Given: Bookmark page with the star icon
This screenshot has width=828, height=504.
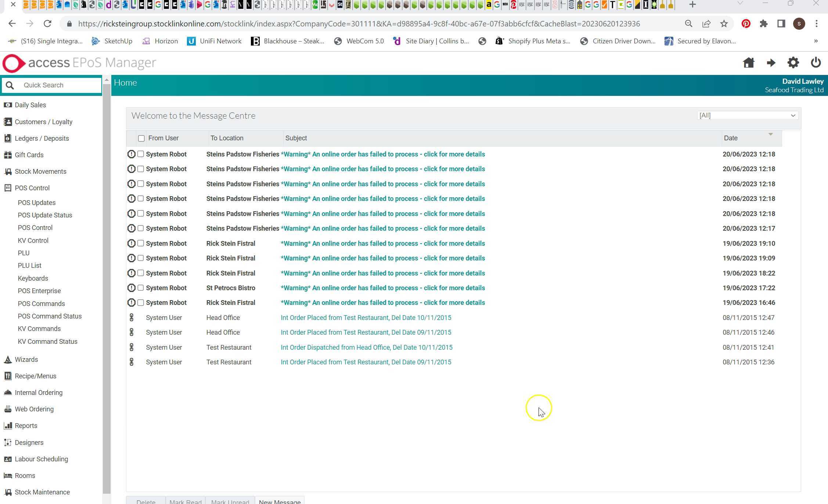Looking at the screenshot, I should 724,24.
